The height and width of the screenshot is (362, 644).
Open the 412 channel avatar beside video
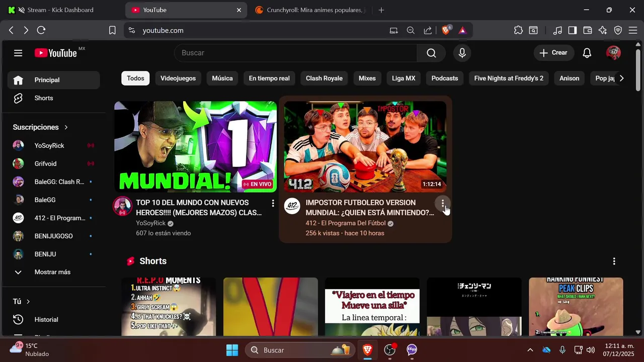point(292,206)
